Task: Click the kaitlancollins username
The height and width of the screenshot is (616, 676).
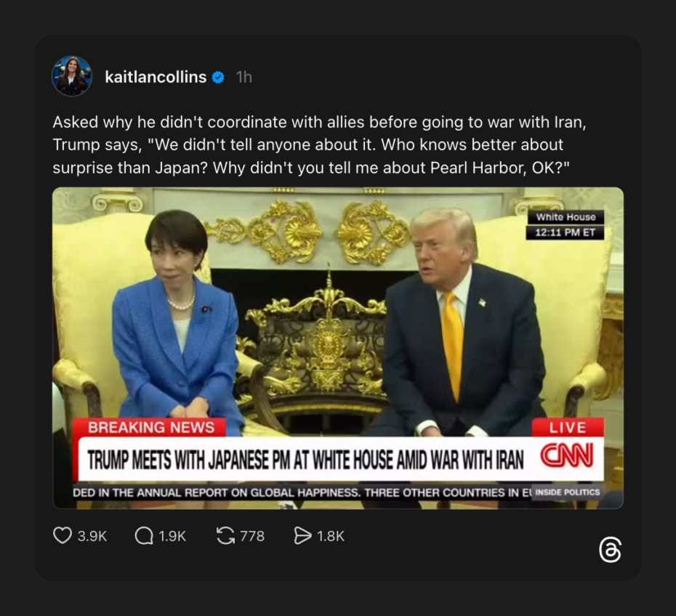Action: click(x=156, y=77)
